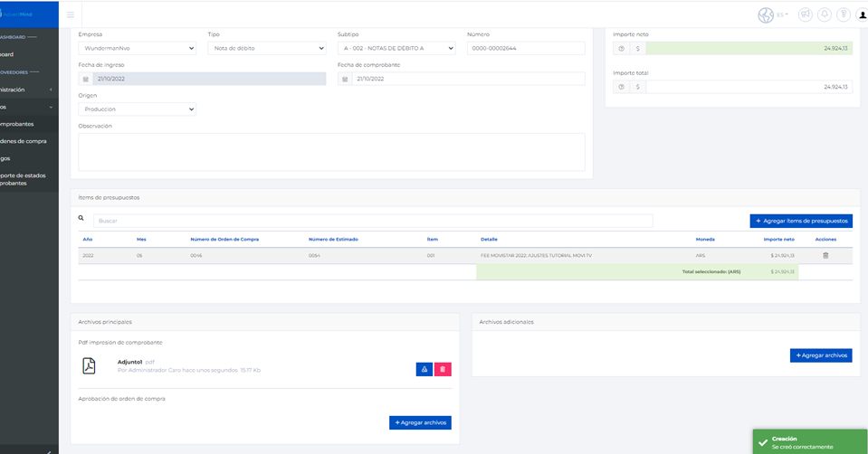
Task: Click Agregar archivos under Archivos adicionales
Action: coord(820,355)
